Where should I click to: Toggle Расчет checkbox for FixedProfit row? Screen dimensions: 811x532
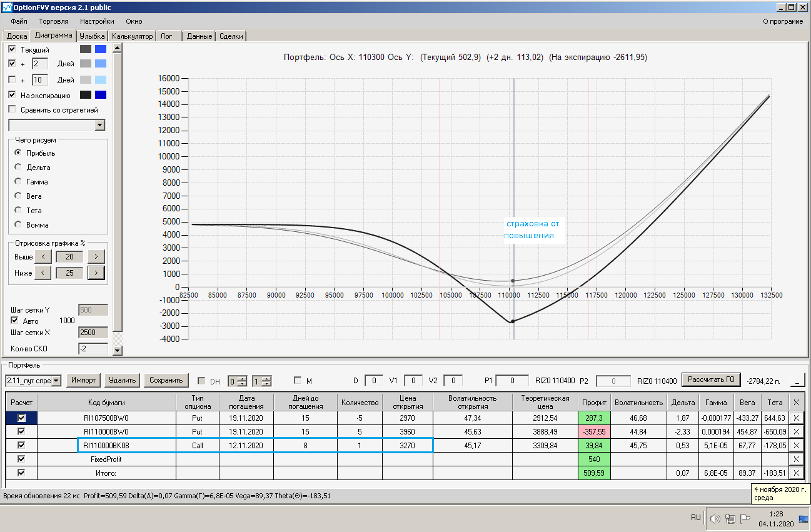(x=22, y=459)
